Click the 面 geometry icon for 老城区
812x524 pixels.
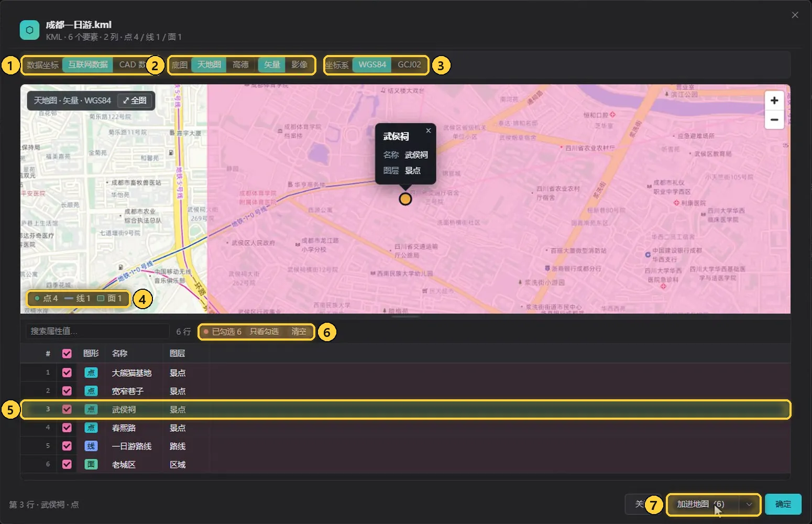pos(91,464)
